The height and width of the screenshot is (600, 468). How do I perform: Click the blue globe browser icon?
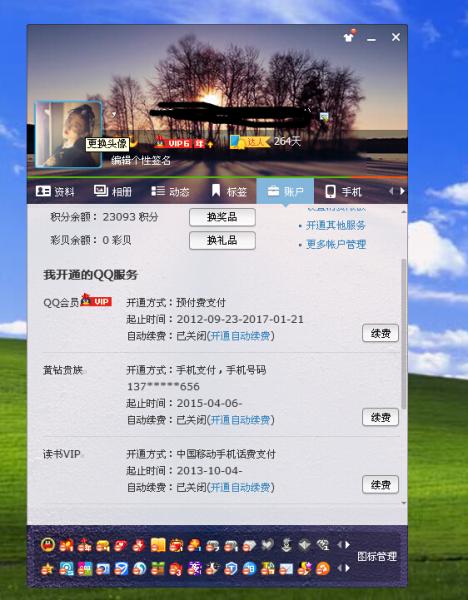pyautogui.click(x=139, y=569)
